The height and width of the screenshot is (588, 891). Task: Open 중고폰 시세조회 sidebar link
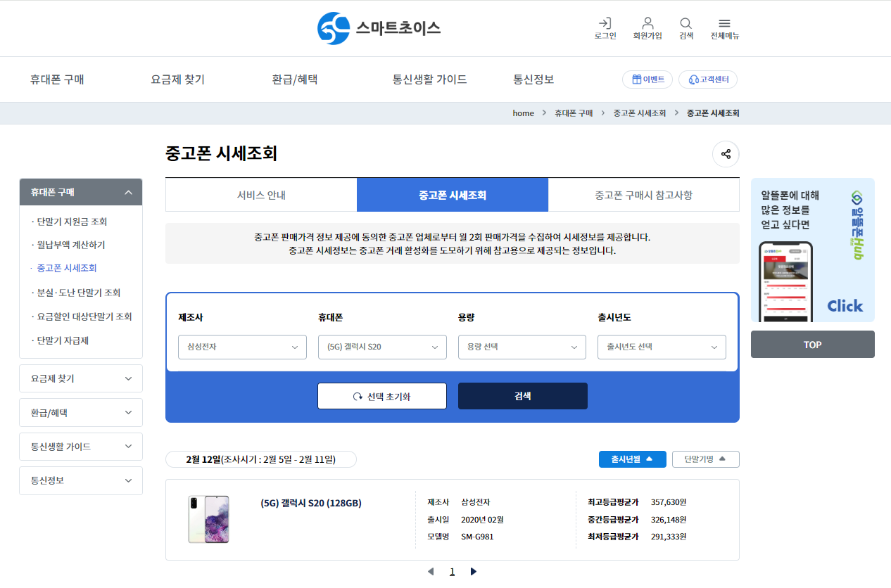(x=66, y=268)
